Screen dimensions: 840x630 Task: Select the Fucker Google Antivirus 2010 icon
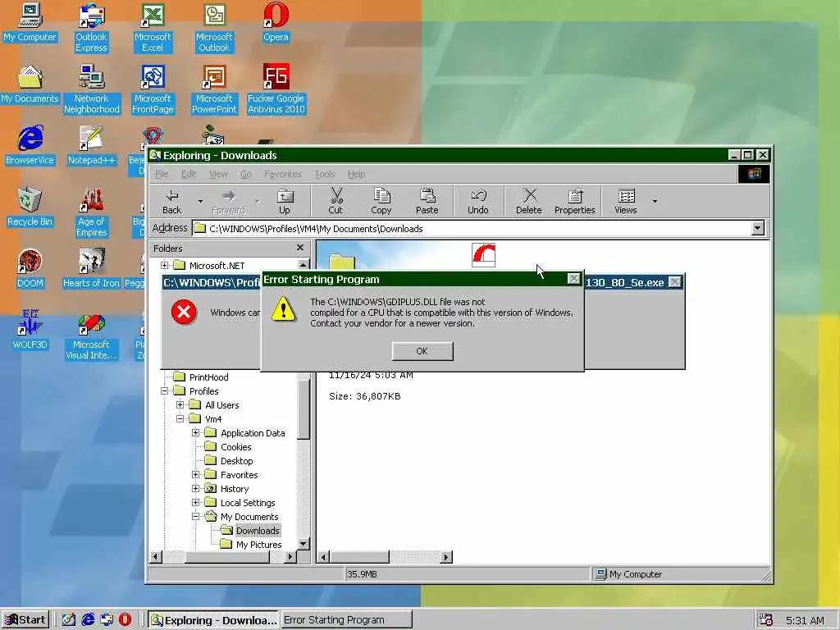pyautogui.click(x=276, y=89)
